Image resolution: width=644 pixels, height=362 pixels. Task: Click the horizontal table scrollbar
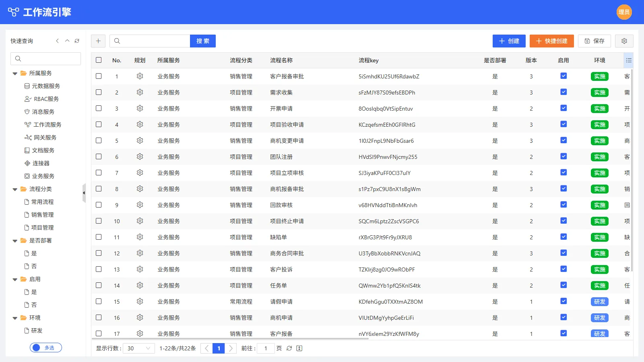point(230,339)
